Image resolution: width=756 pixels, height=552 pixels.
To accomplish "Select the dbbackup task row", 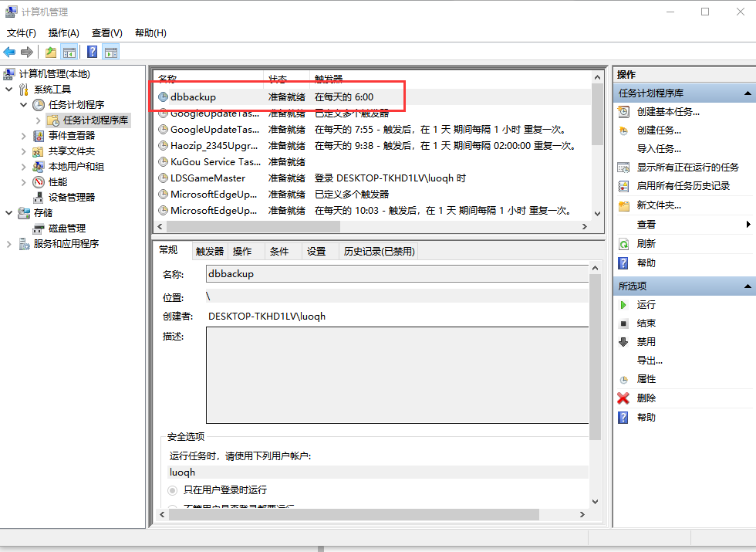I will (372, 97).
